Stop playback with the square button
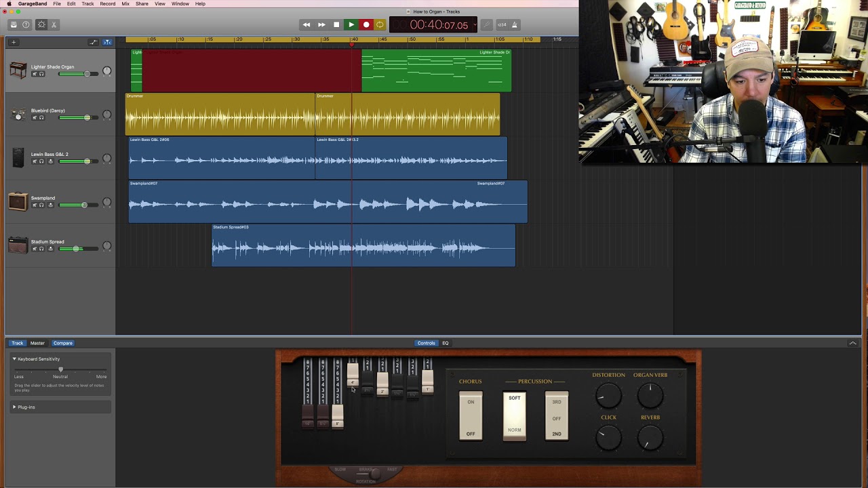Viewport: 868px width, 488px height. coord(336,24)
